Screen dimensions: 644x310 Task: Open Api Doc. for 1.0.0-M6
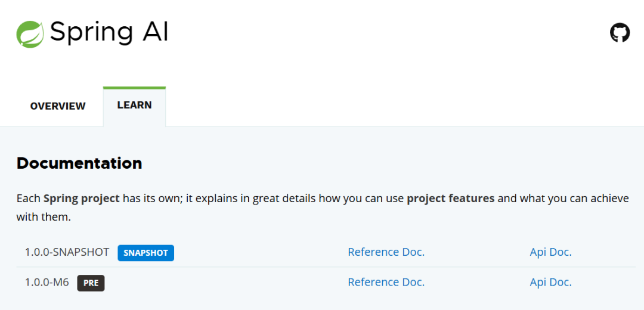pos(551,283)
